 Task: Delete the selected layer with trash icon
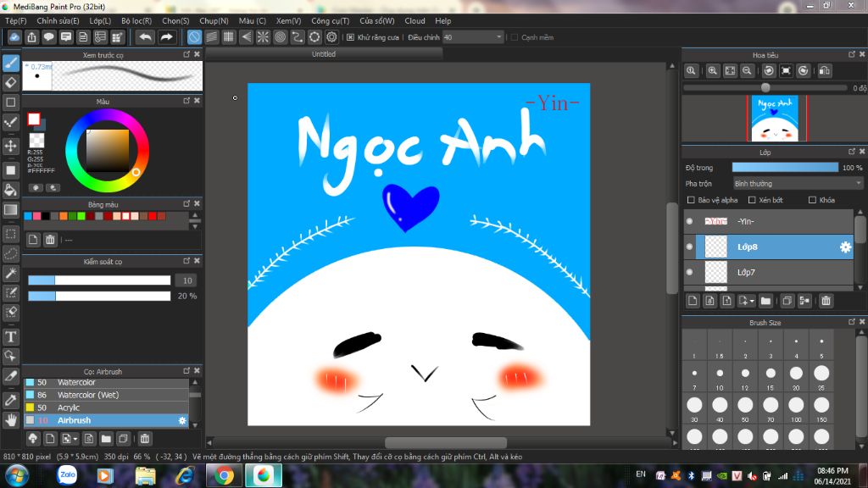[826, 301]
